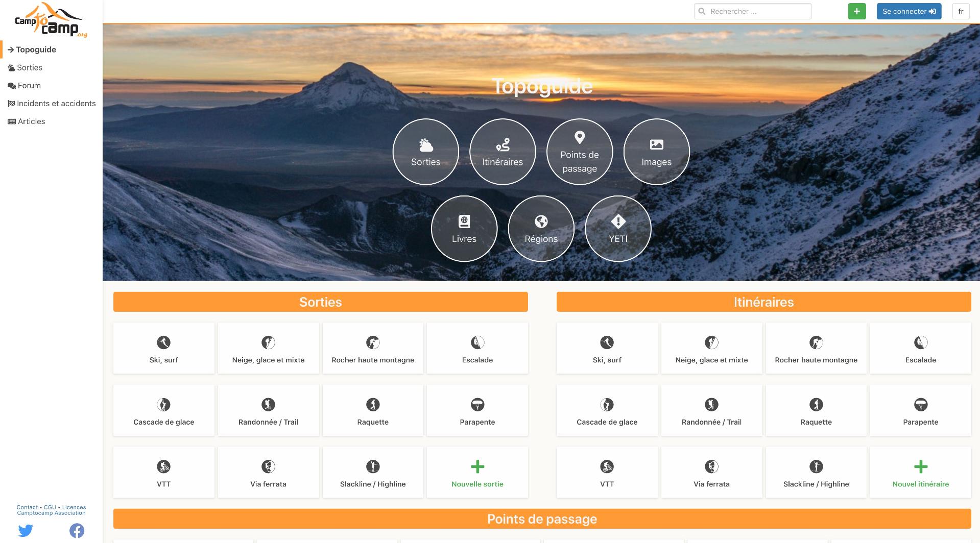
Task: Click the Se connecter button
Action: 909,11
